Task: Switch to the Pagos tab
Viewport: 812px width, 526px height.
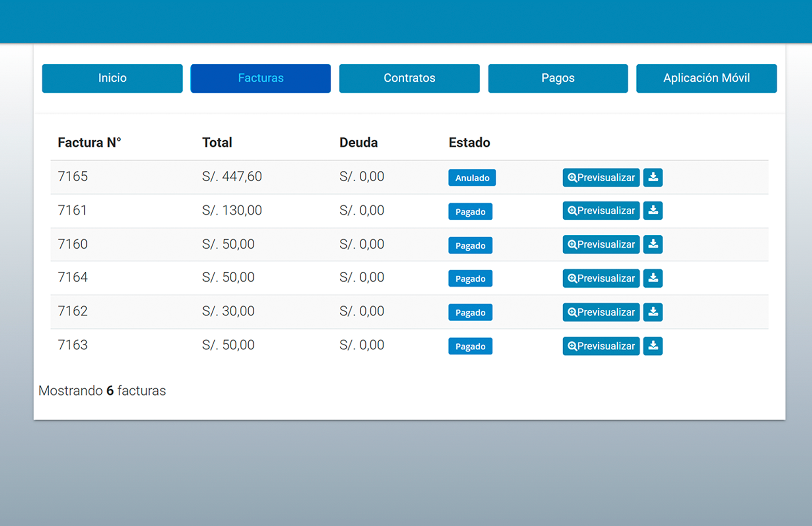Action: tap(558, 78)
